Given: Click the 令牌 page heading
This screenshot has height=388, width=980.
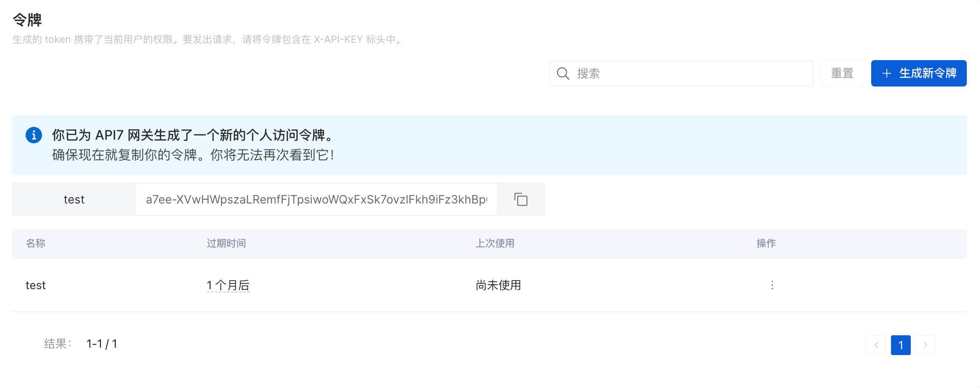Looking at the screenshot, I should click(x=27, y=20).
